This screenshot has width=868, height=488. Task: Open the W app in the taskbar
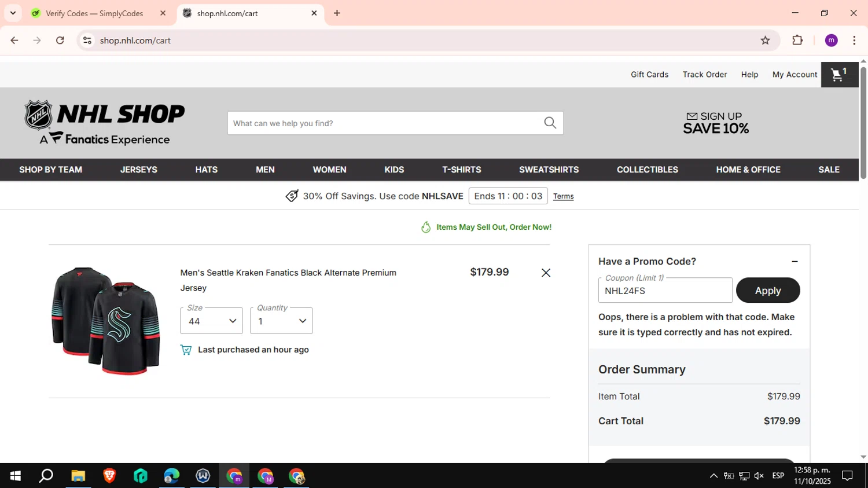point(203,476)
